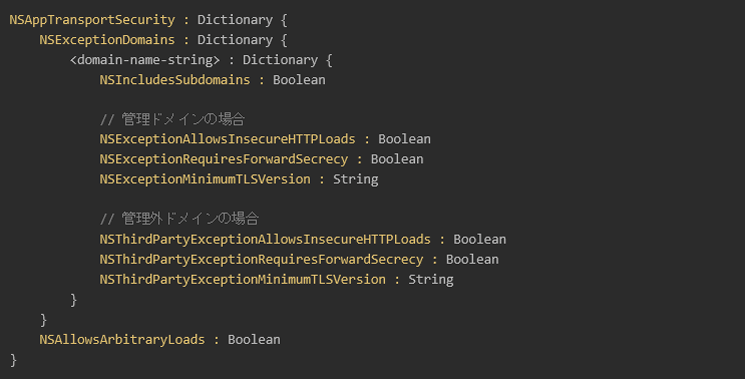The image size is (745, 379).
Task: Click NSThirdPartyExceptionRequiresForwardSecrecy key
Action: tap(261, 259)
